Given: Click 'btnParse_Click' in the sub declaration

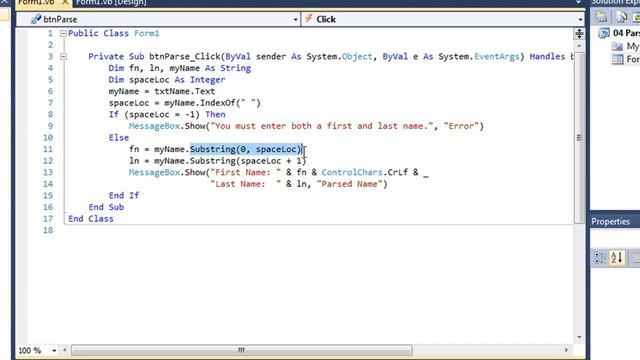Looking at the screenshot, I should click(184, 57).
